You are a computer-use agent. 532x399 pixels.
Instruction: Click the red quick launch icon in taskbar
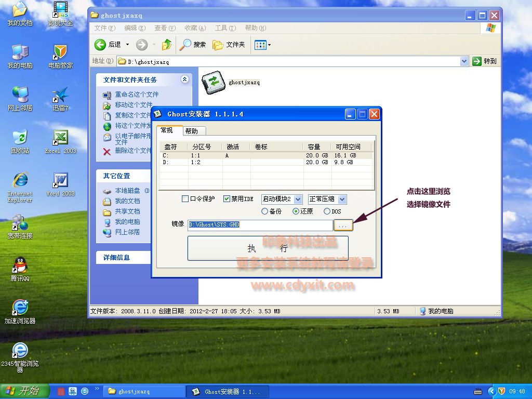61,391
